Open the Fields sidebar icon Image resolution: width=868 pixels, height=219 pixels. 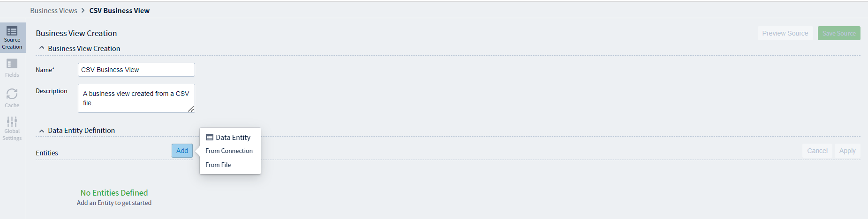[12, 68]
